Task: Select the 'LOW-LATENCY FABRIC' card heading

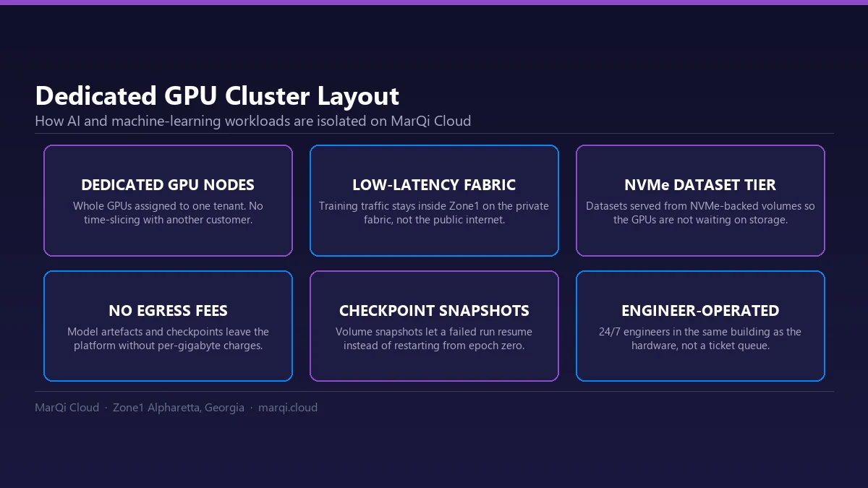Action: (434, 185)
